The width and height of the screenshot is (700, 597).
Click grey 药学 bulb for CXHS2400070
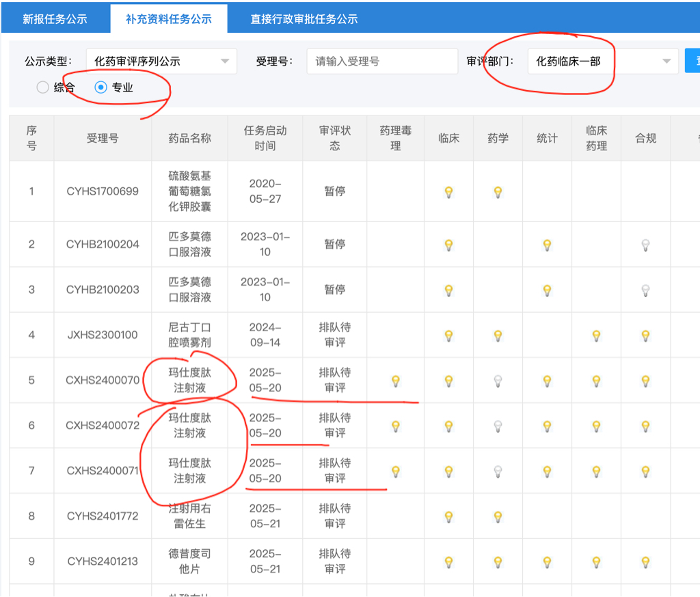[498, 381]
